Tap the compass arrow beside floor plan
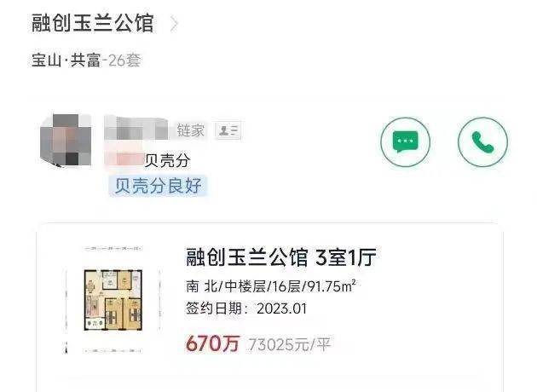Viewport: 537px width, 392px height. [66, 348]
